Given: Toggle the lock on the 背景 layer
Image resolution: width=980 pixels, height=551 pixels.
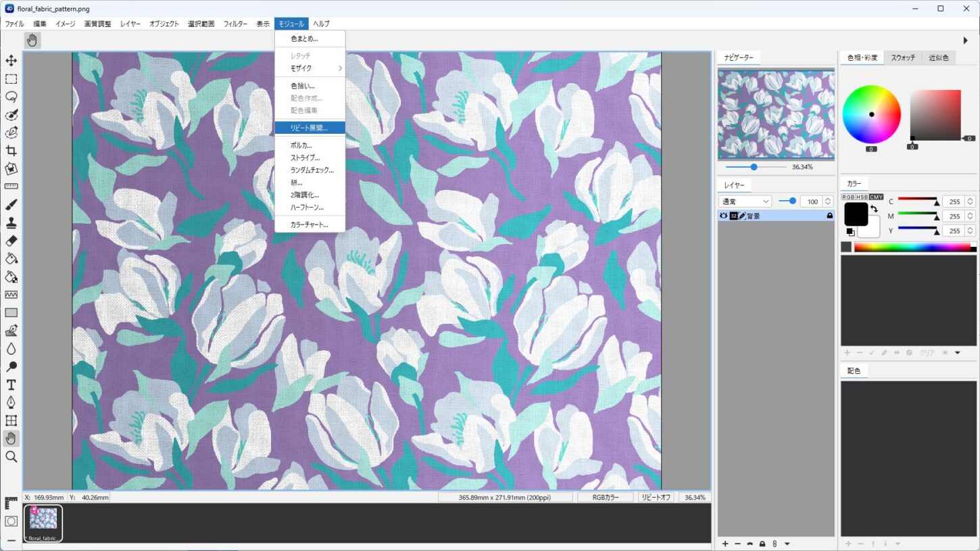Looking at the screenshot, I should pos(829,216).
